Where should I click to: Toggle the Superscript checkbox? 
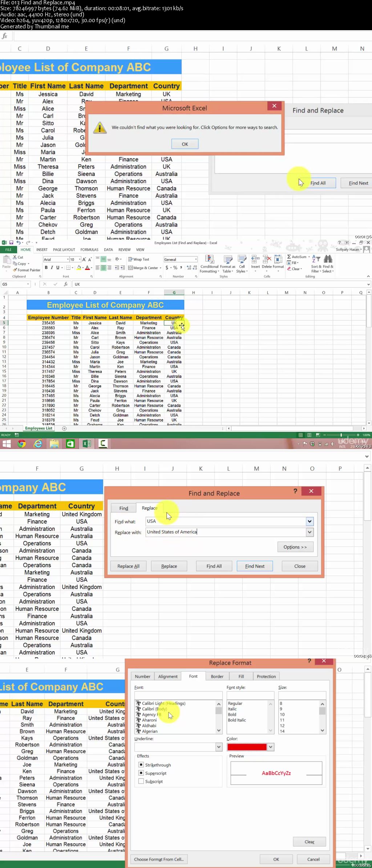pyautogui.click(x=141, y=773)
